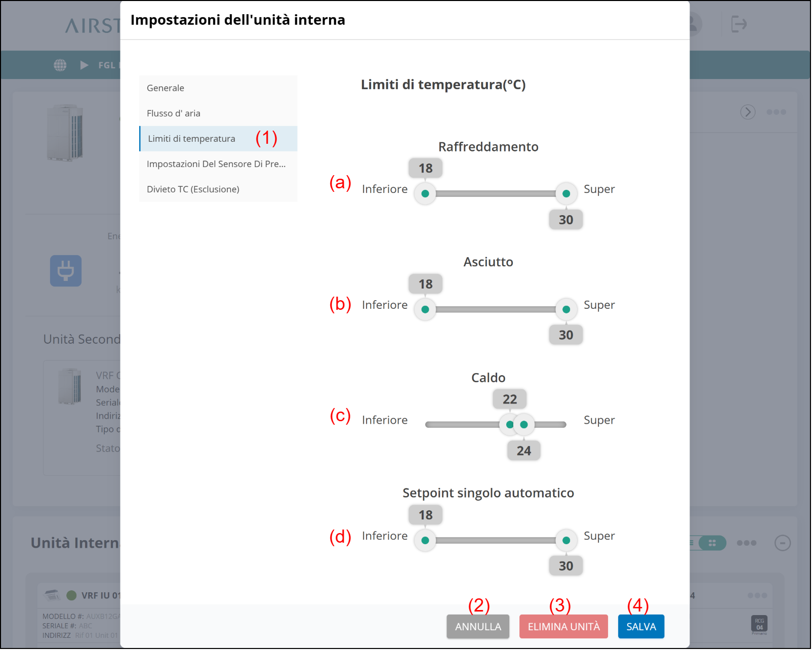Select the Divieto TC (Esclusione) section
This screenshot has height=650, width=812.
193,189
